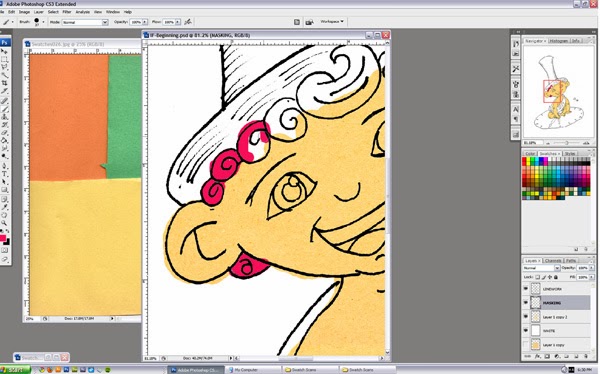Open the Image menu
Image resolution: width=600 pixels, height=374 pixels.
pos(24,12)
